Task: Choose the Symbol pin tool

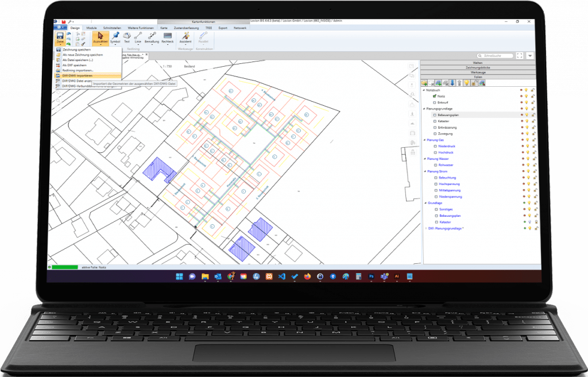Action: tap(115, 37)
